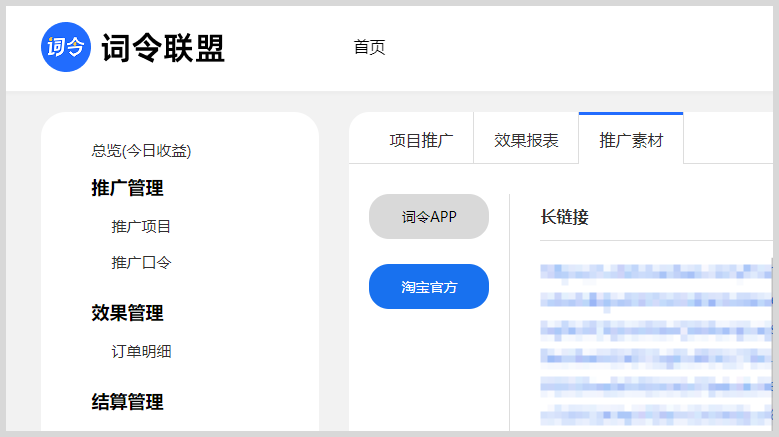
Task: Switch to the 项目推广 tab
Action: click(421, 140)
